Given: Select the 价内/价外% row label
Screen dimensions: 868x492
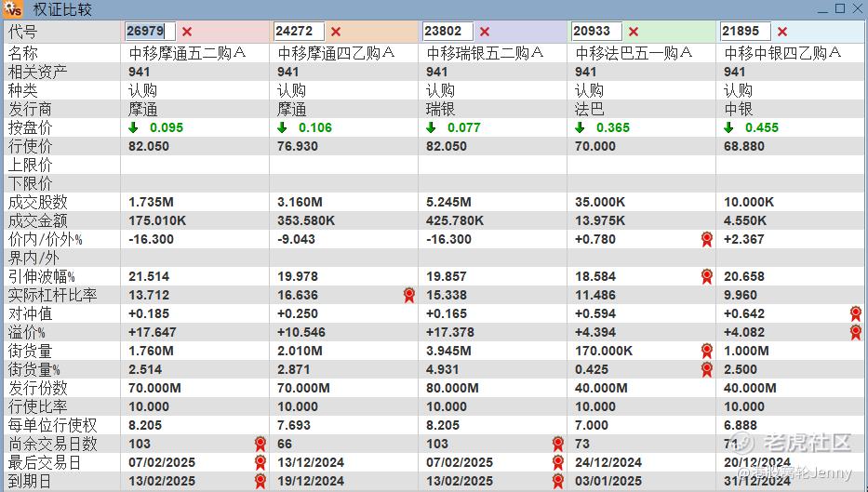Looking at the screenshot, I should (x=45, y=239).
